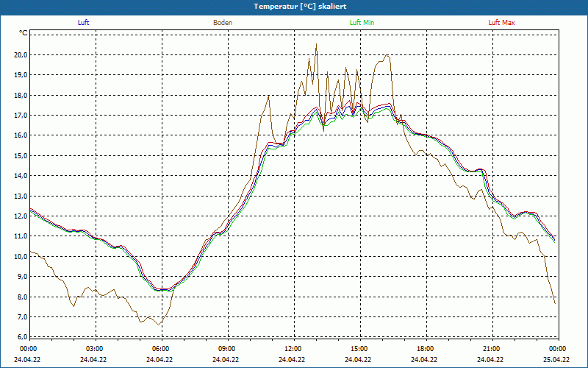Click the Boden curve minimum near 06:00
The width and height of the screenshot is (588, 368).
[159, 325]
